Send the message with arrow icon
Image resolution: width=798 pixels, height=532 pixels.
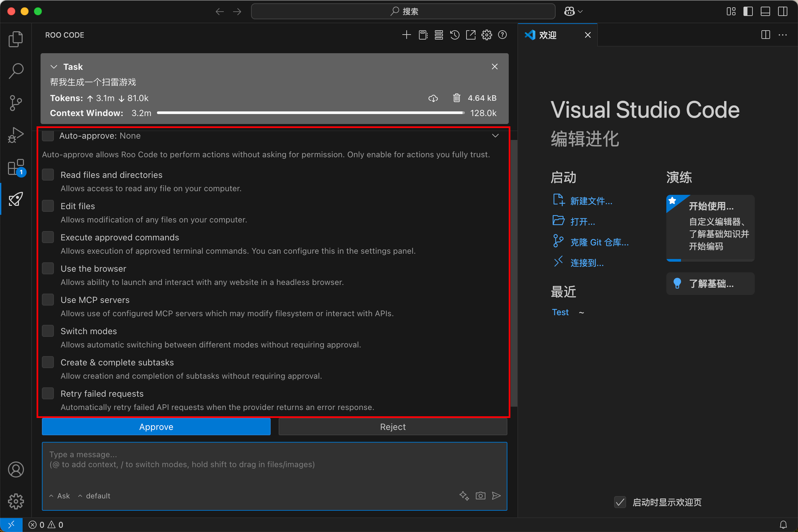click(x=496, y=496)
